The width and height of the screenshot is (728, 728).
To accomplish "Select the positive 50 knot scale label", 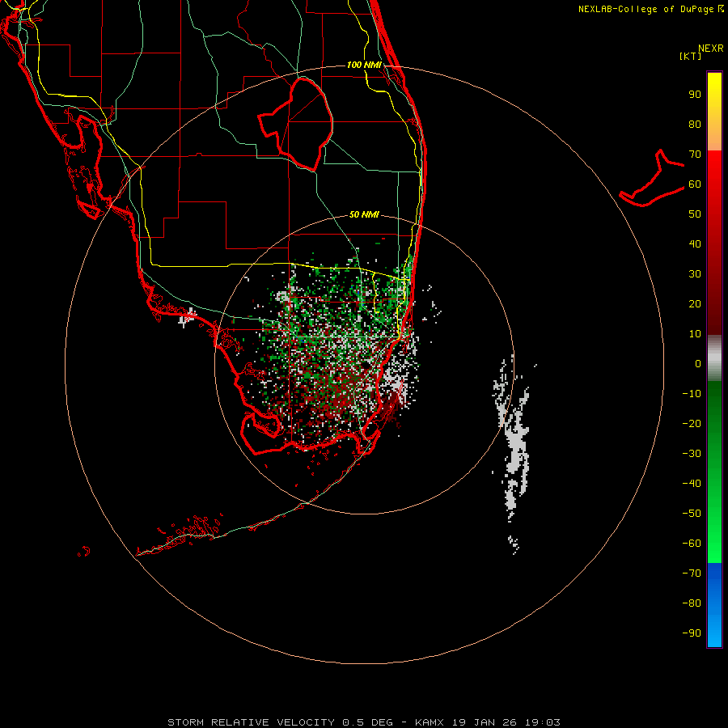I will coord(695,214).
